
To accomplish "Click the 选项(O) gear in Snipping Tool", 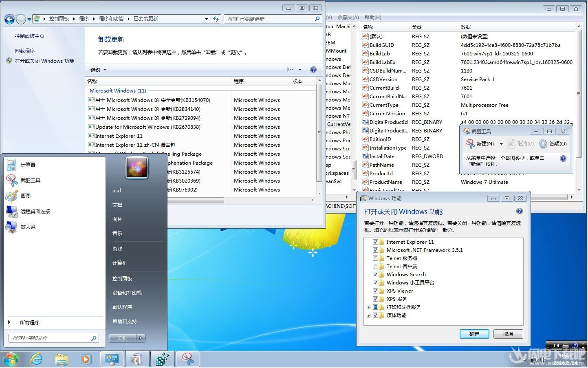I will pyautogui.click(x=543, y=143).
